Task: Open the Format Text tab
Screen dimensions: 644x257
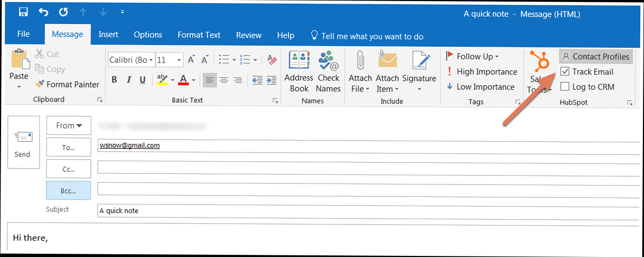Action: click(x=199, y=35)
